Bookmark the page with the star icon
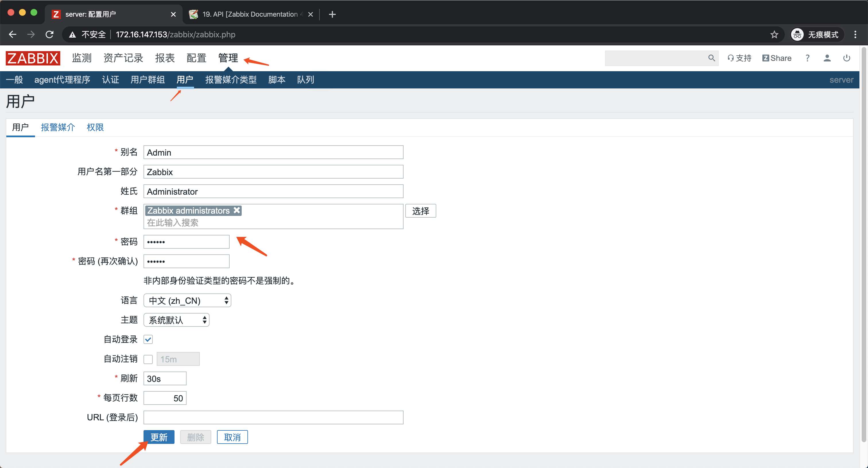Screen dimensions: 868x468 point(774,34)
